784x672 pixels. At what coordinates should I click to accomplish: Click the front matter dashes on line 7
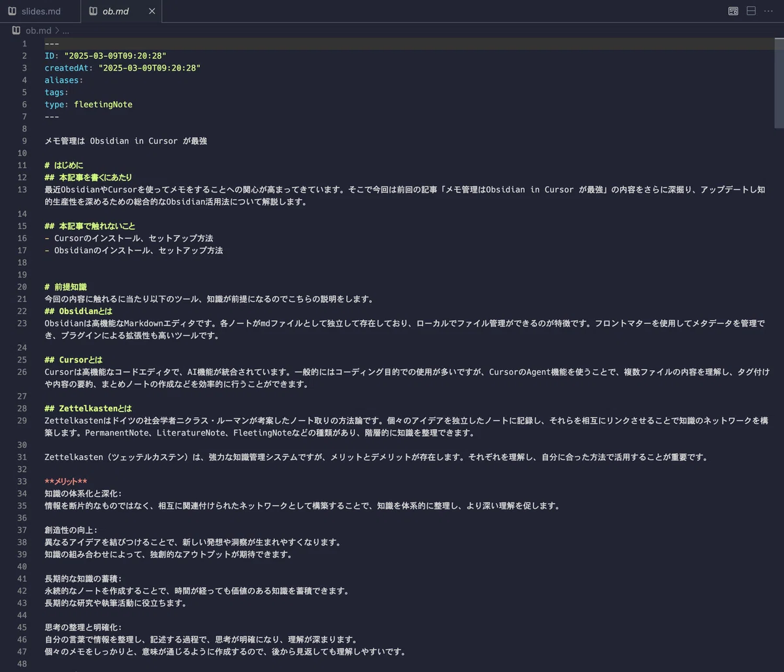coord(52,116)
